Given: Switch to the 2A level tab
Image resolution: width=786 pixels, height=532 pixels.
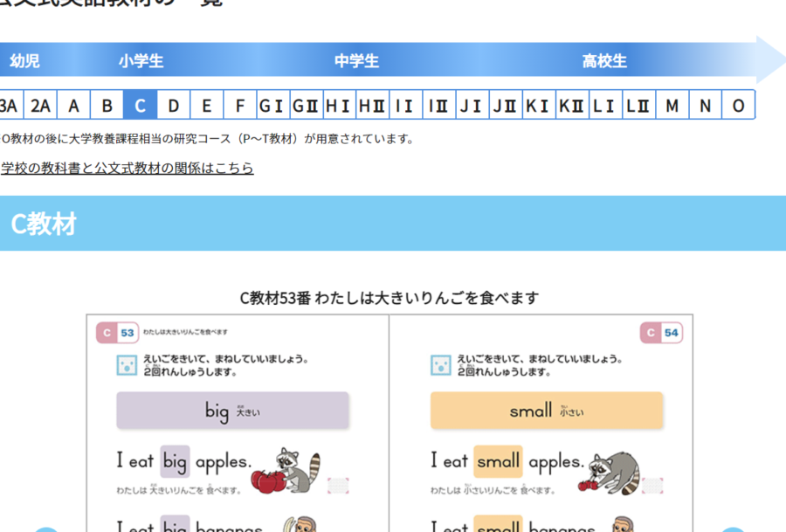Looking at the screenshot, I should pos(40,106).
